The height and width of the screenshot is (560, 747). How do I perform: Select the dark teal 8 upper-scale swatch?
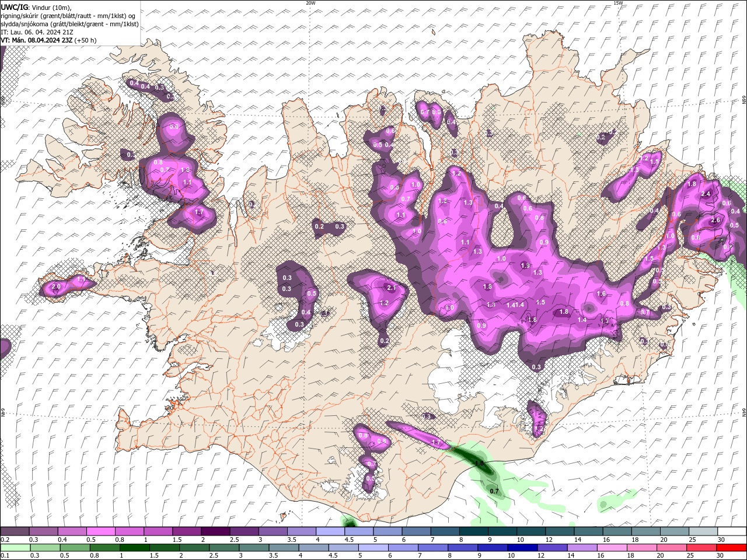(473, 531)
